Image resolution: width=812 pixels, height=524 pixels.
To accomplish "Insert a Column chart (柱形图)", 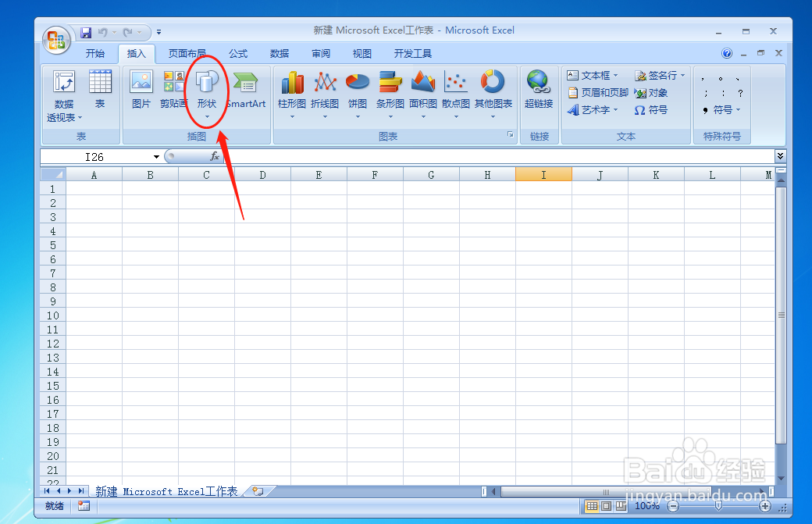I will [x=292, y=94].
